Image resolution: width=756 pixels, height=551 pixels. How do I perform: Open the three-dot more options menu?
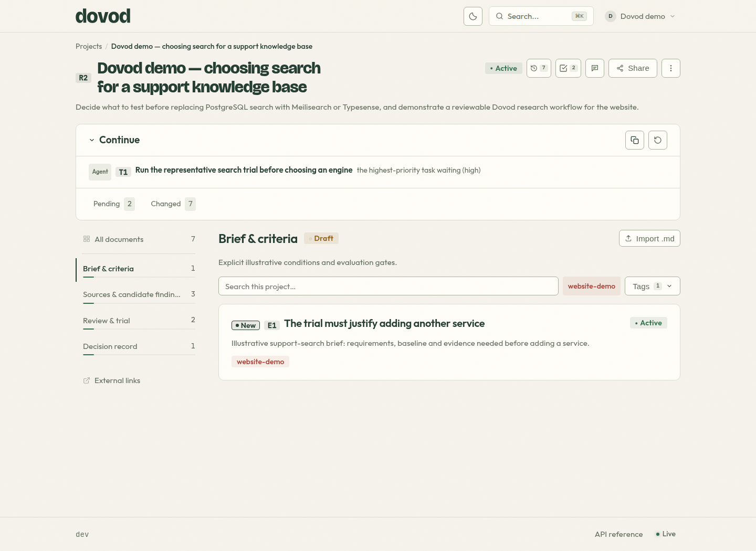click(x=671, y=68)
